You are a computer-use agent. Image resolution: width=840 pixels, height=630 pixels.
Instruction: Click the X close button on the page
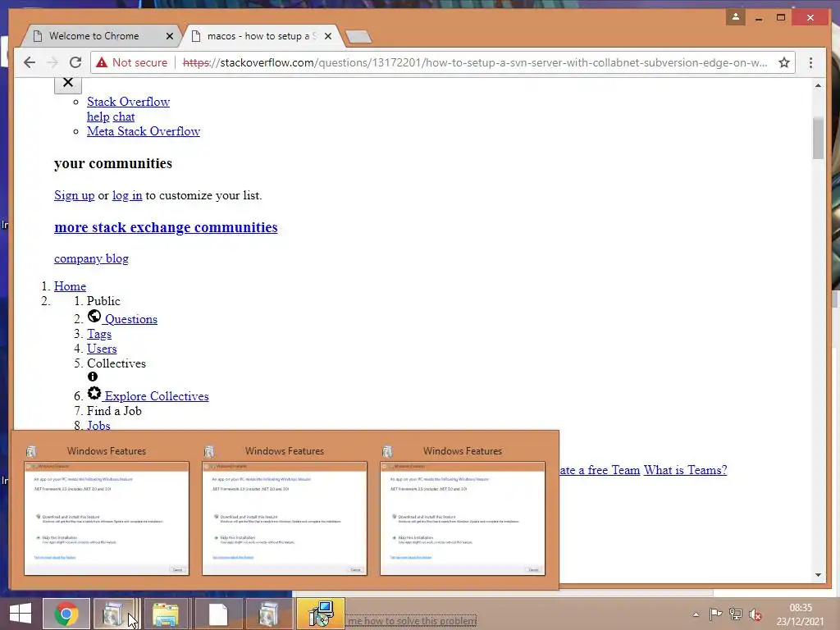68,83
